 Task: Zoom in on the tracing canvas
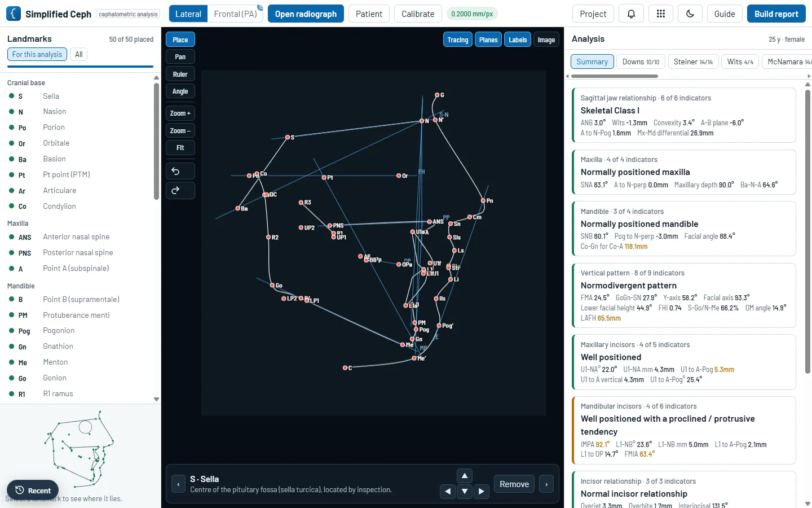point(180,113)
